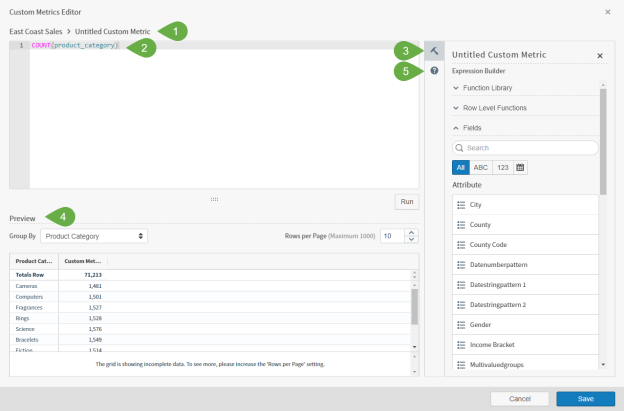Show All field types
Screen dimensions: 624x411
(x=460, y=168)
